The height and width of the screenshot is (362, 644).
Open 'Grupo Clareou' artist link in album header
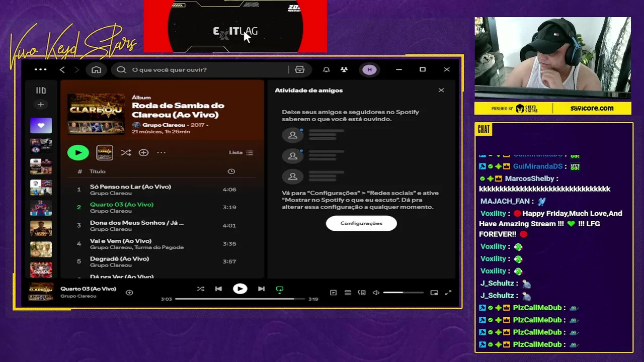pos(164,125)
